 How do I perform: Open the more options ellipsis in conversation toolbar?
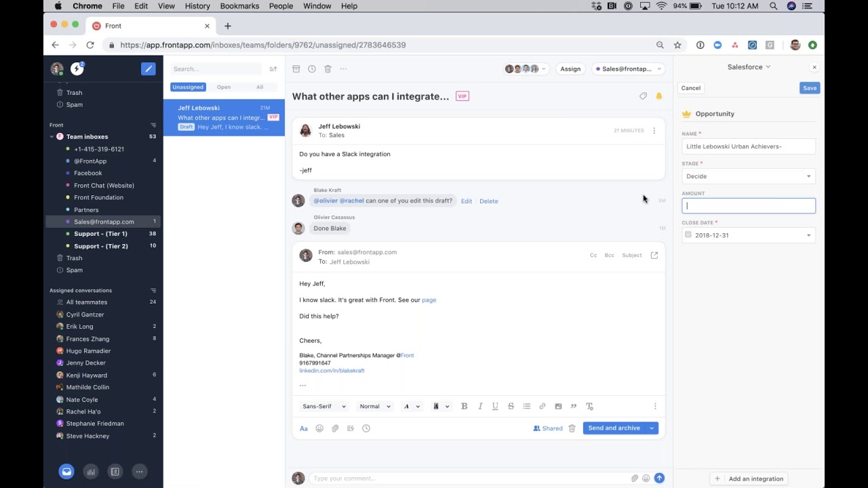click(343, 68)
